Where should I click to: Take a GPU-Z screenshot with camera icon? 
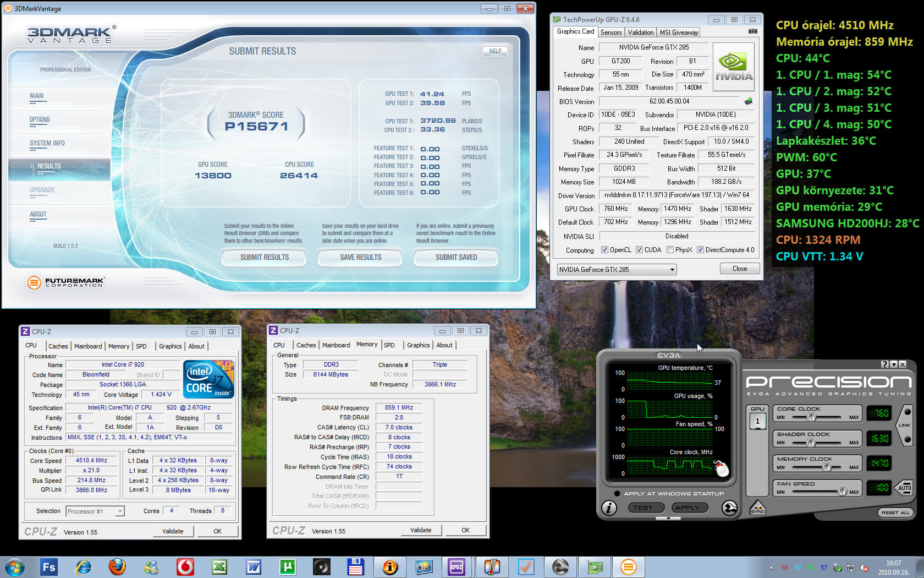tap(753, 31)
